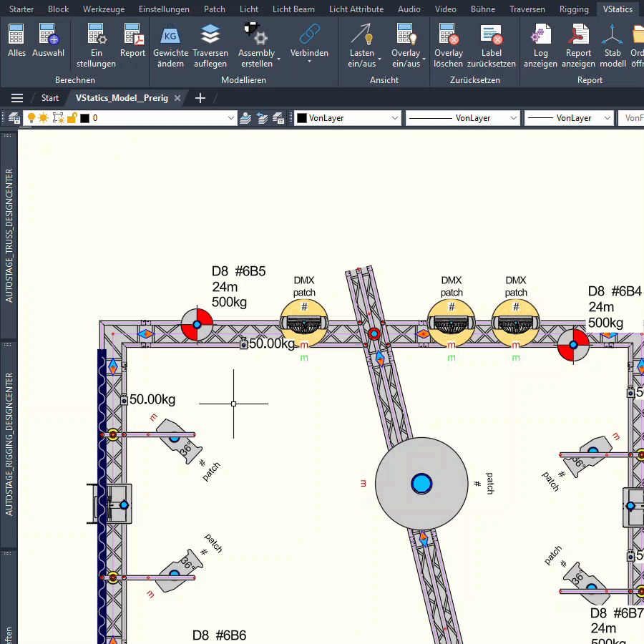Switch to the Patch ribbon tab
The image size is (644, 644).
[x=215, y=9]
